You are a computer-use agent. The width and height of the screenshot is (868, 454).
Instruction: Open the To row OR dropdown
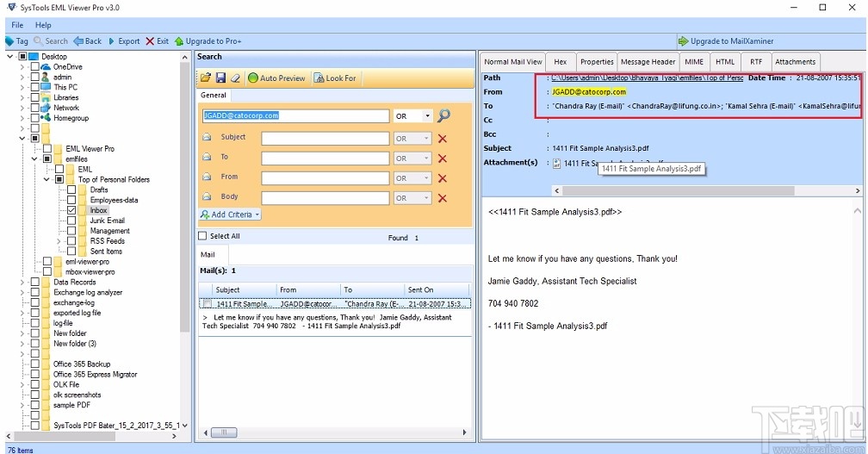425,159
